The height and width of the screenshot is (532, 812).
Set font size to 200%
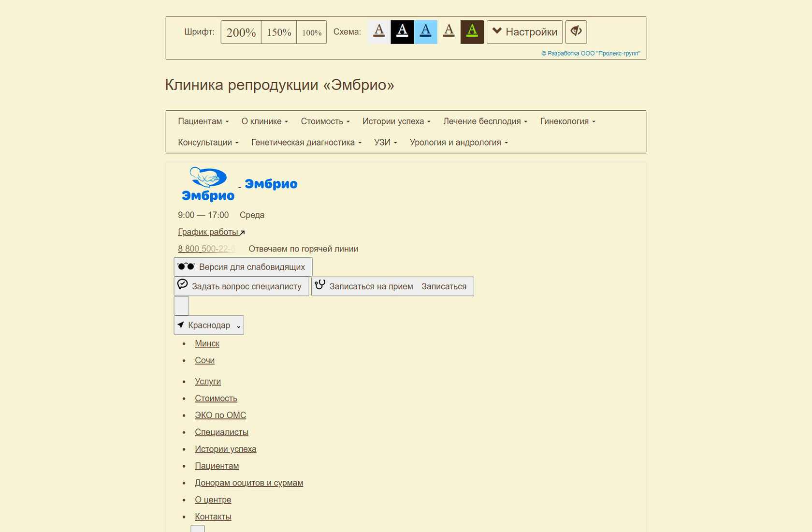[x=241, y=32]
